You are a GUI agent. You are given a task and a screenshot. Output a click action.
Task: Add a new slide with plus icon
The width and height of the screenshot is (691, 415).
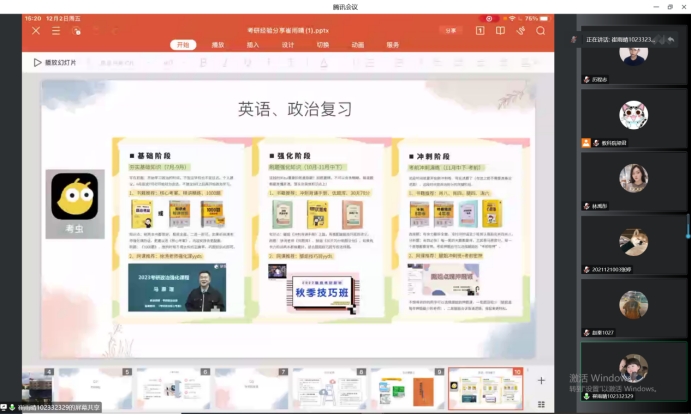coord(541,381)
